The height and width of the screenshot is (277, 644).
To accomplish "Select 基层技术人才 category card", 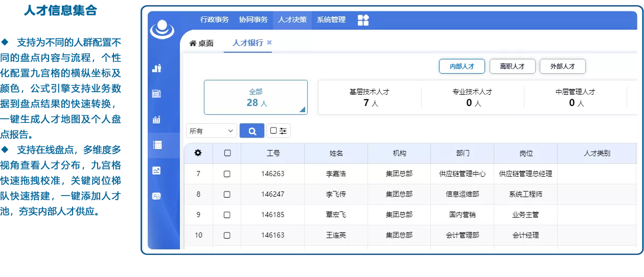I will pos(370,97).
